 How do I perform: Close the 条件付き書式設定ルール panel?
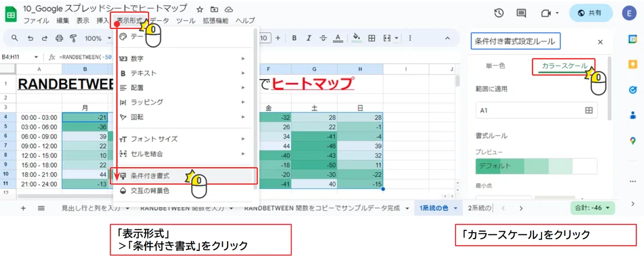(600, 42)
